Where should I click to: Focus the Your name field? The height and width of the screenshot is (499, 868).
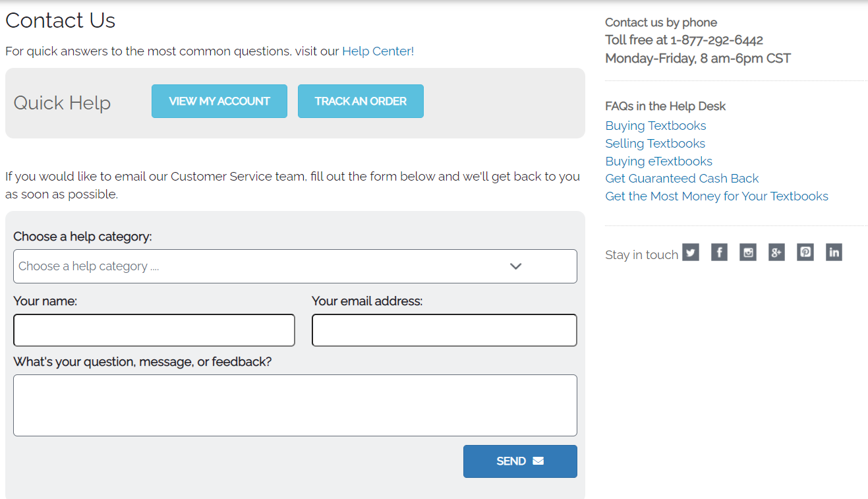point(154,330)
